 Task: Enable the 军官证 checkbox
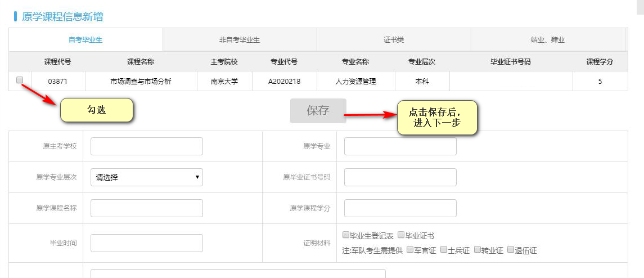410,249
